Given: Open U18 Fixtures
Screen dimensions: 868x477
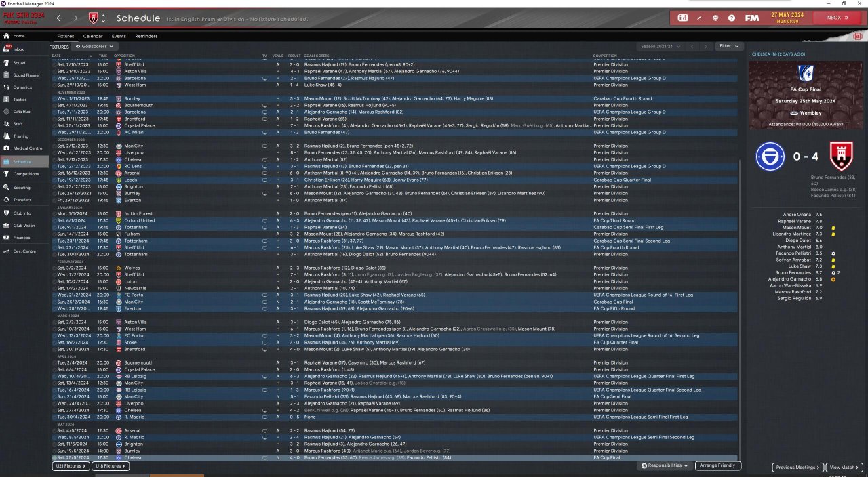Looking at the screenshot, I should 111,466.
